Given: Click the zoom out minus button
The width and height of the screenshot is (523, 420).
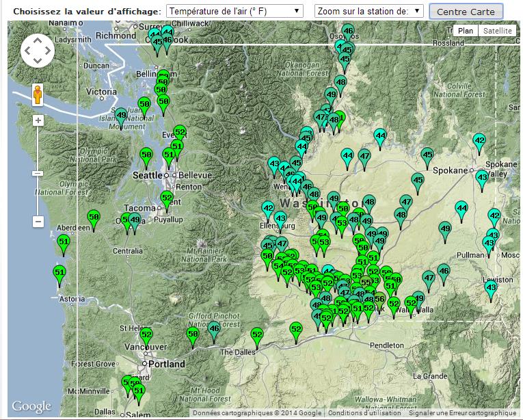Looking at the screenshot, I should [x=38, y=222].
